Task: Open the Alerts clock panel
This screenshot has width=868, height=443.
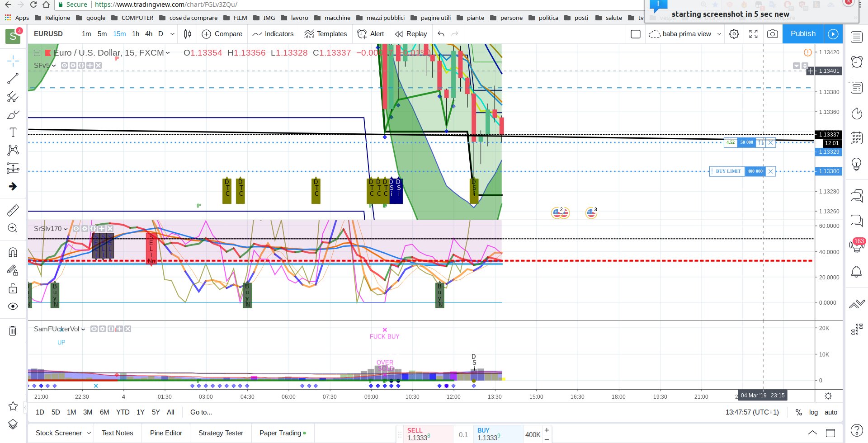Action: click(857, 61)
